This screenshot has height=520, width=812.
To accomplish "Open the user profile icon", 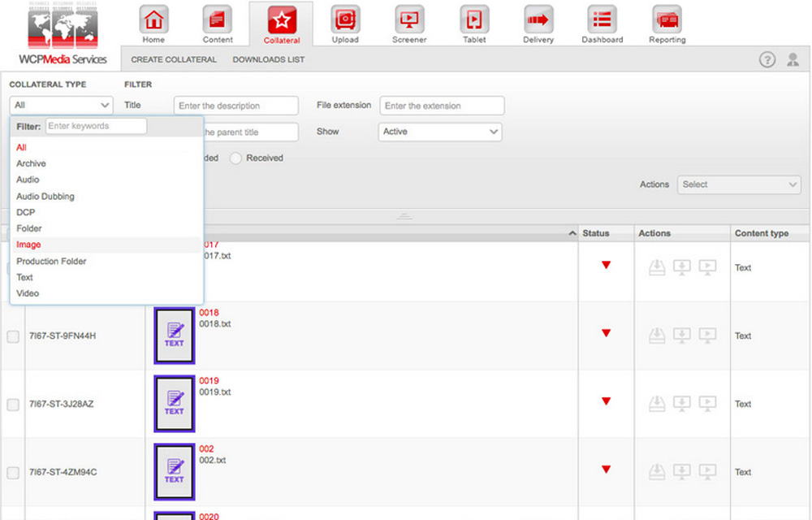I will coord(793,60).
